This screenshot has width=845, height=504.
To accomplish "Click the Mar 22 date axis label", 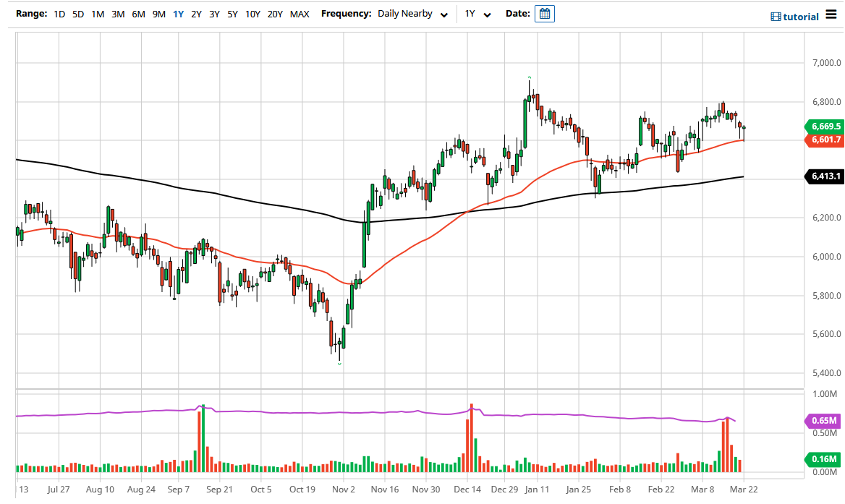I will tap(744, 490).
